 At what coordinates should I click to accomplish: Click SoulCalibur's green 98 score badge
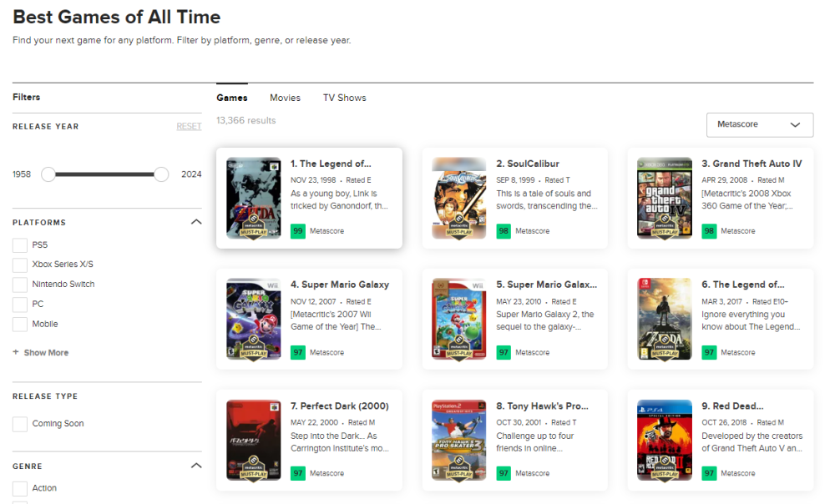pos(504,231)
